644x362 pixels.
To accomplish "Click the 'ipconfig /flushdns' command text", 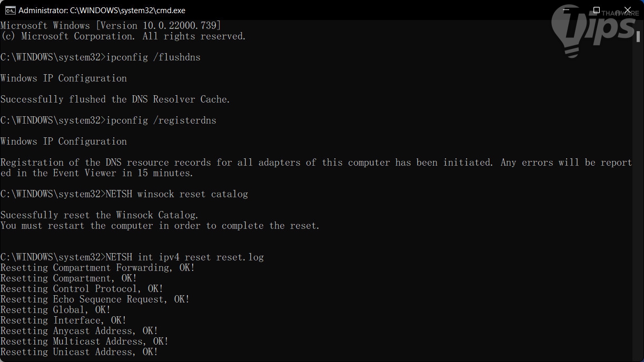I will coord(153,57).
